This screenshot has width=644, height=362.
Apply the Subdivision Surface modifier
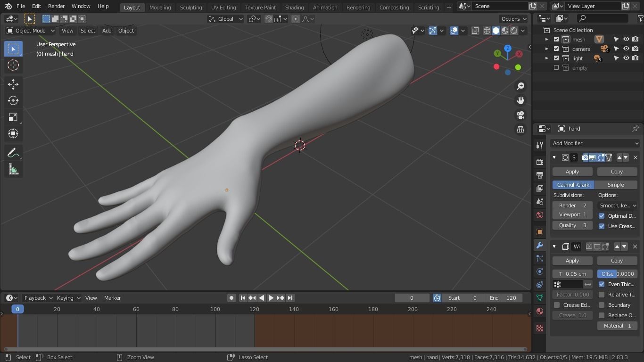pos(572,171)
